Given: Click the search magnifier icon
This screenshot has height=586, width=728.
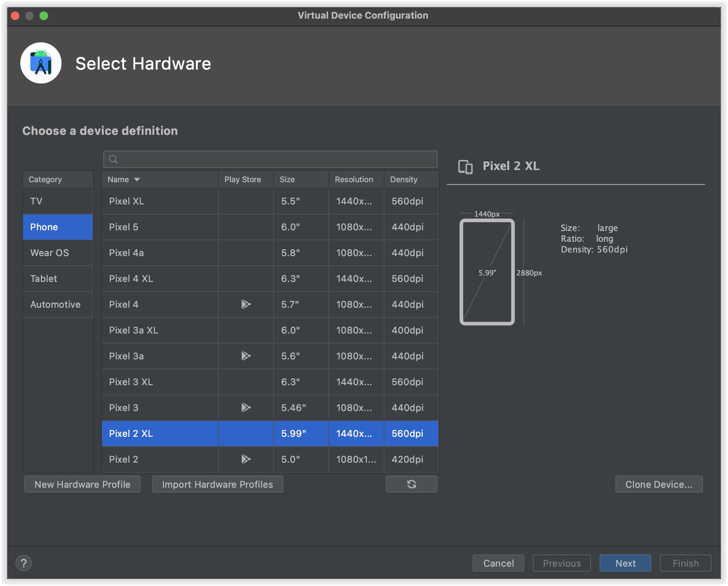Looking at the screenshot, I should click(113, 159).
